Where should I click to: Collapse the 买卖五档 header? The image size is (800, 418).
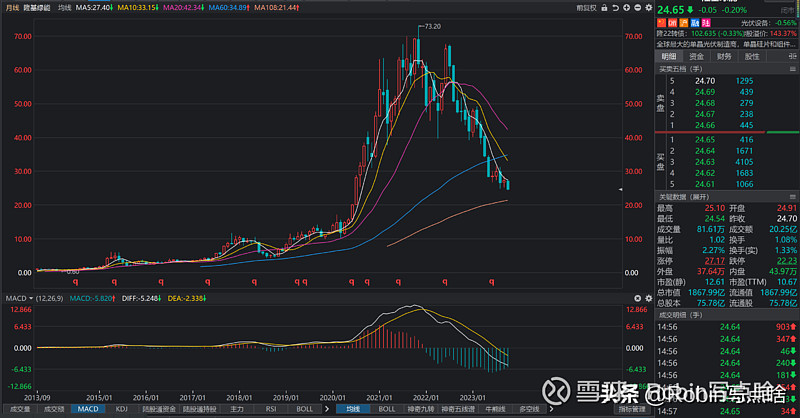681,69
